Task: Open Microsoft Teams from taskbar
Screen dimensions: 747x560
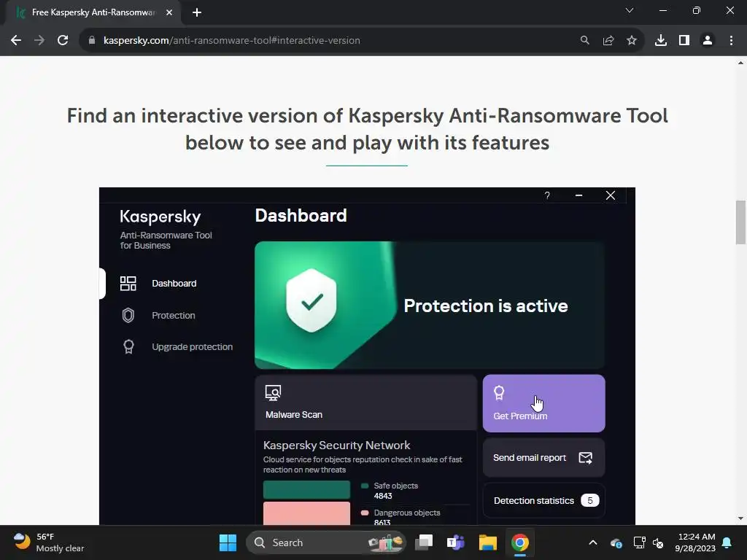Action: tap(455, 542)
